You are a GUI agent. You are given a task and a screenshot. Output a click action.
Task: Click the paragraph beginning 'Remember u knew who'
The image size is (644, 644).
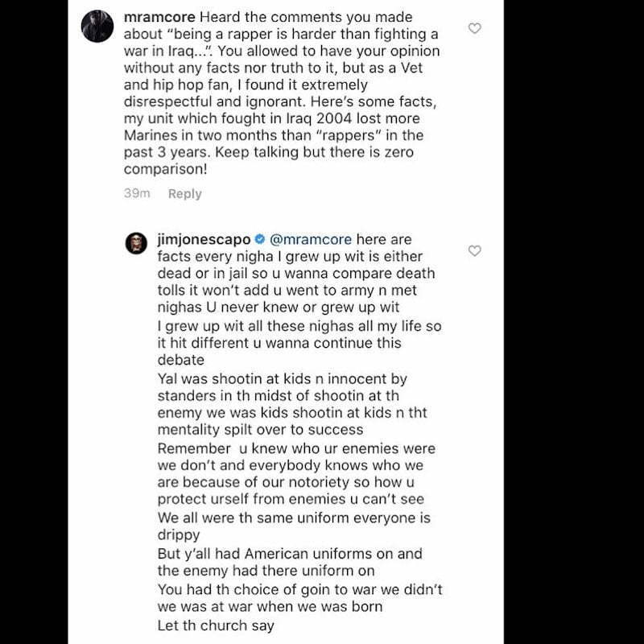tap(296, 473)
